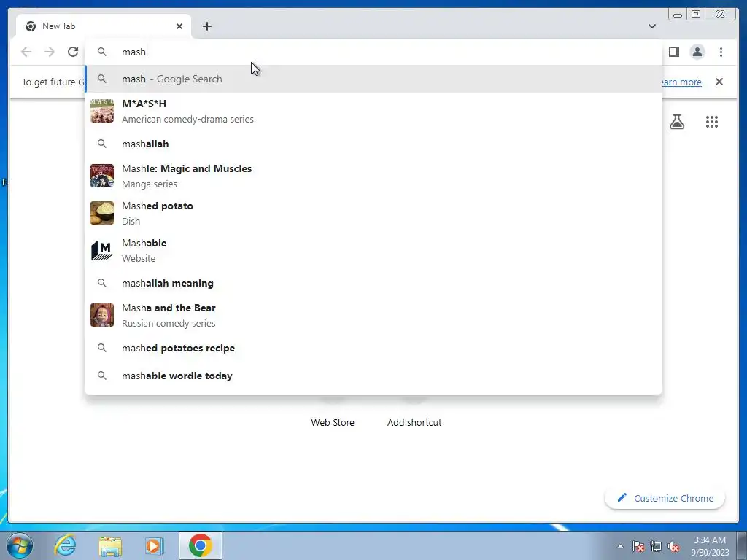Dismiss the info bar with the X
This screenshot has width=747, height=560.
coord(719,82)
